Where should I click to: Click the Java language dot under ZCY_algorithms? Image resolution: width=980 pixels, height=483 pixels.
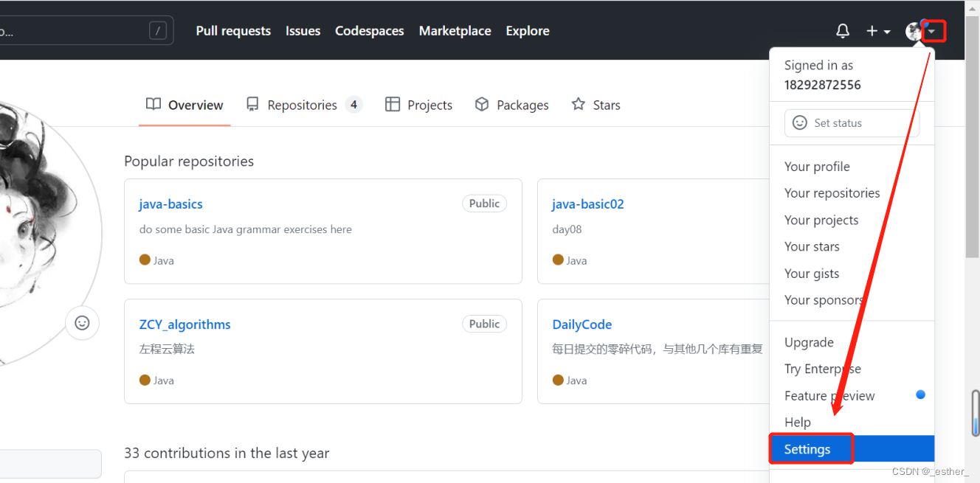pos(145,380)
